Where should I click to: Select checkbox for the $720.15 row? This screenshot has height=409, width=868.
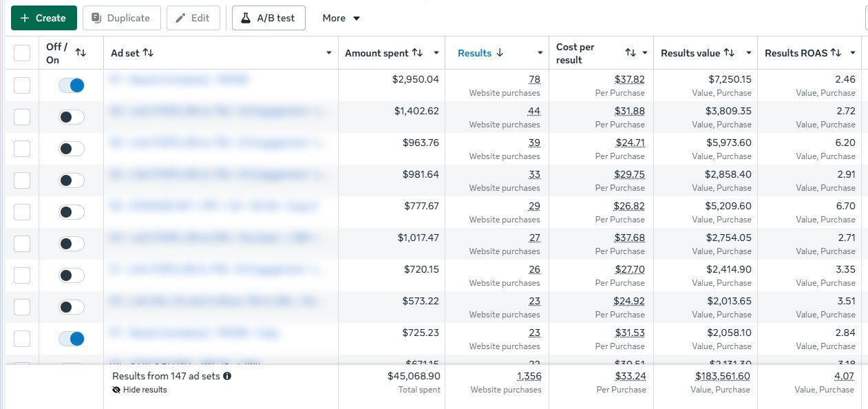[22, 275]
